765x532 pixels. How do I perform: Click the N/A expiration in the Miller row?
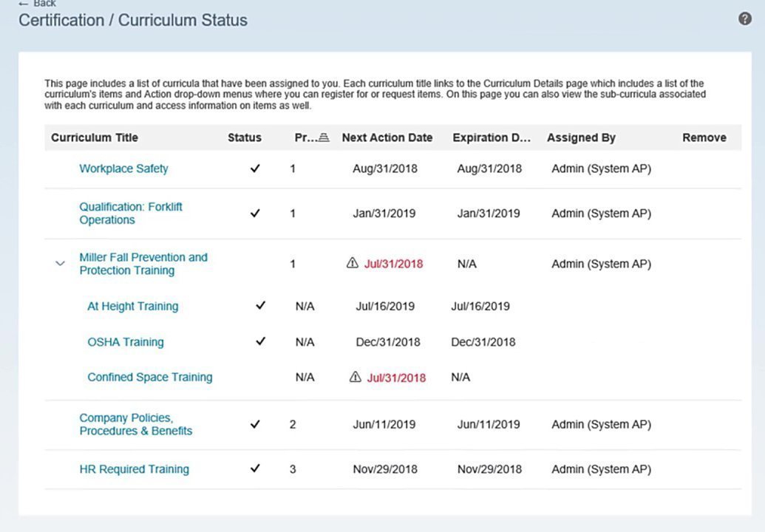467,264
